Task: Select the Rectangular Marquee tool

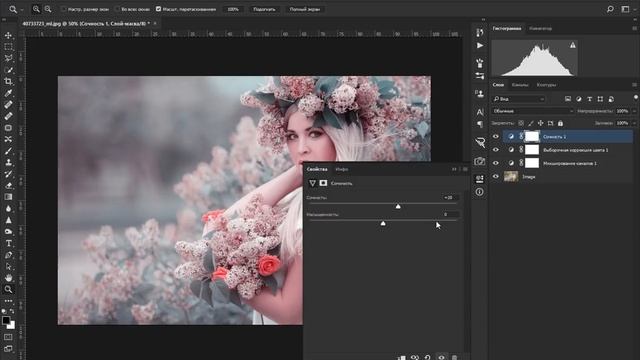Action: coord(8,47)
